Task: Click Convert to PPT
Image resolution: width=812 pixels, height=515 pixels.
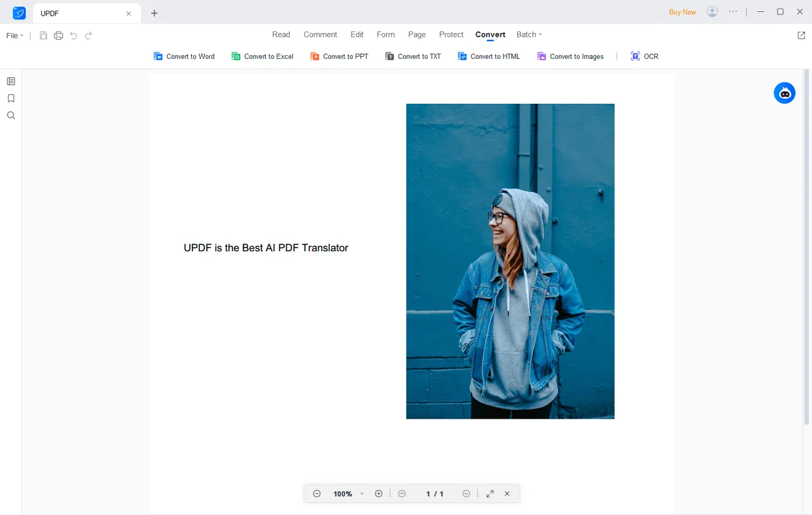Action: [x=339, y=56]
